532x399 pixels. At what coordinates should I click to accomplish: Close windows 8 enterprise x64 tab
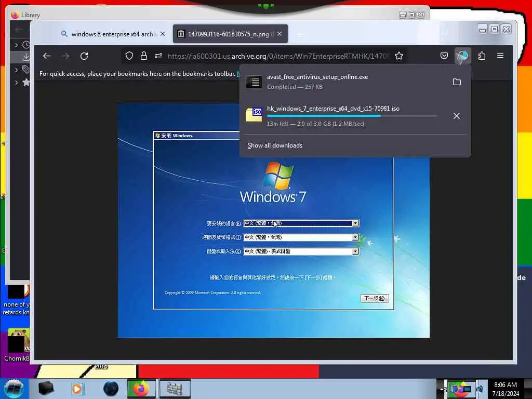point(163,34)
